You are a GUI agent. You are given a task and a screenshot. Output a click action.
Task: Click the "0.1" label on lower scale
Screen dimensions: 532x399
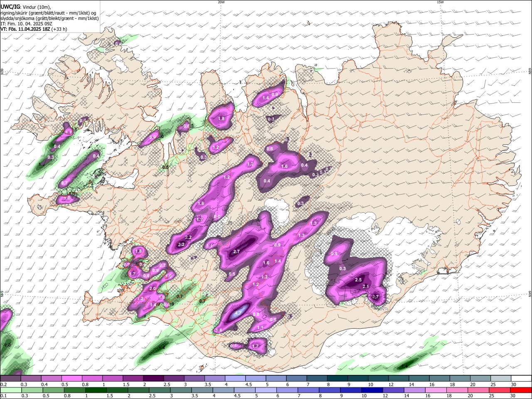3,396
